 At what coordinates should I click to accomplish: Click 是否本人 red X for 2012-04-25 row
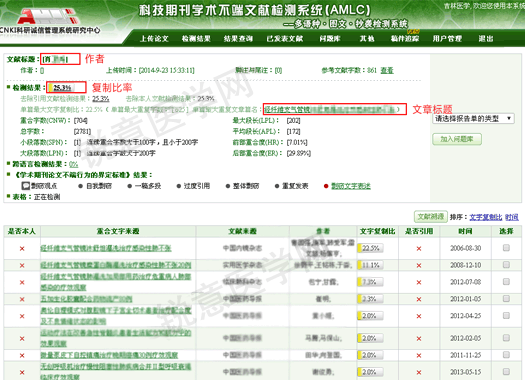(x=22, y=316)
